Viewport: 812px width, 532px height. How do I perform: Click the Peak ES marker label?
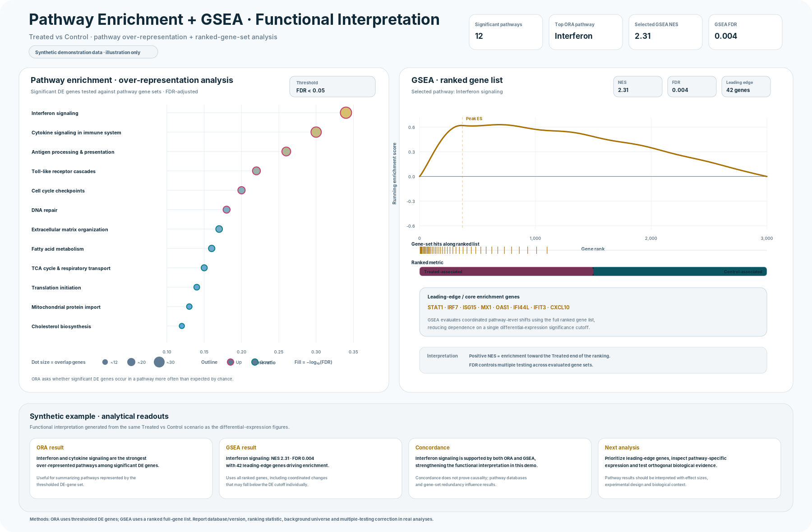[x=474, y=119]
